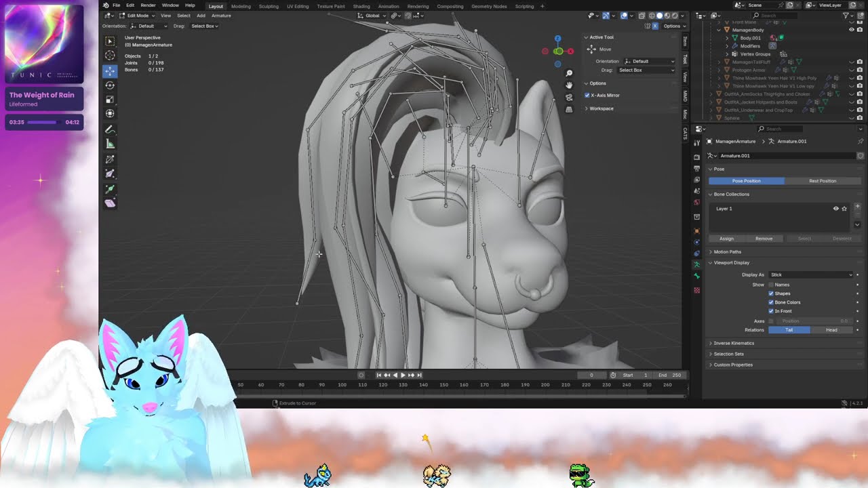This screenshot has height=488, width=868.
Task: Click the Rest Position button
Action: point(823,181)
